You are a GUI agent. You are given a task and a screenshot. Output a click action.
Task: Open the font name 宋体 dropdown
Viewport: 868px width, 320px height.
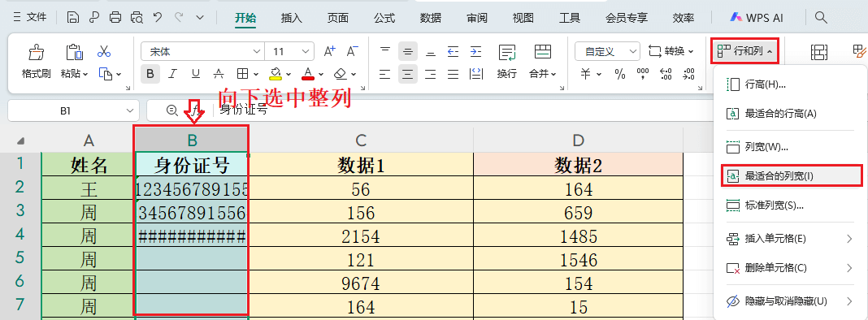tap(257, 51)
